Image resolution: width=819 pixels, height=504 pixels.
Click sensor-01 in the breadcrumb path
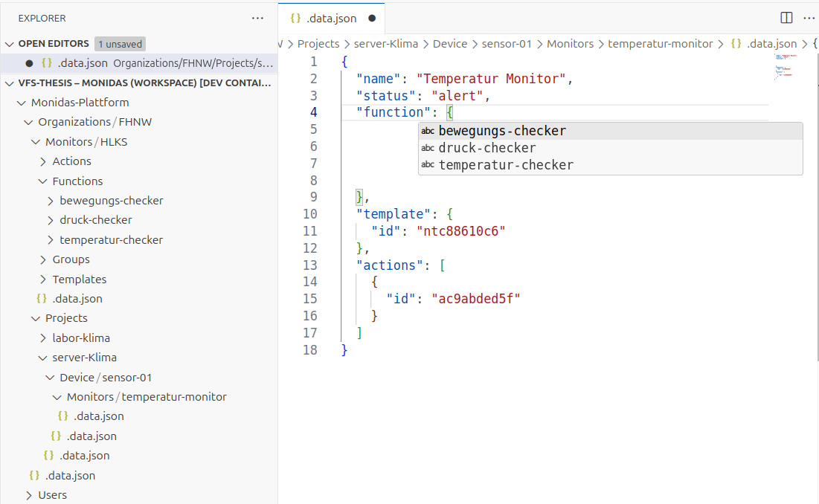click(x=507, y=44)
